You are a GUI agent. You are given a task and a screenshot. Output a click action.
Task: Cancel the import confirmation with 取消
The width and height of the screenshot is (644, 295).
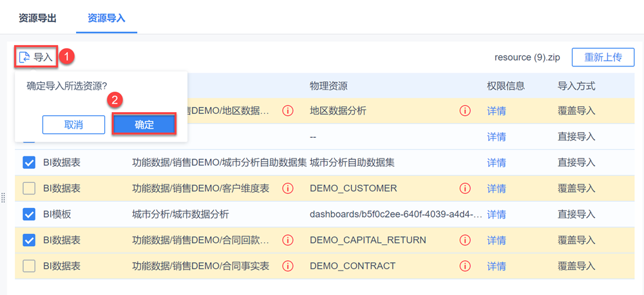point(73,125)
